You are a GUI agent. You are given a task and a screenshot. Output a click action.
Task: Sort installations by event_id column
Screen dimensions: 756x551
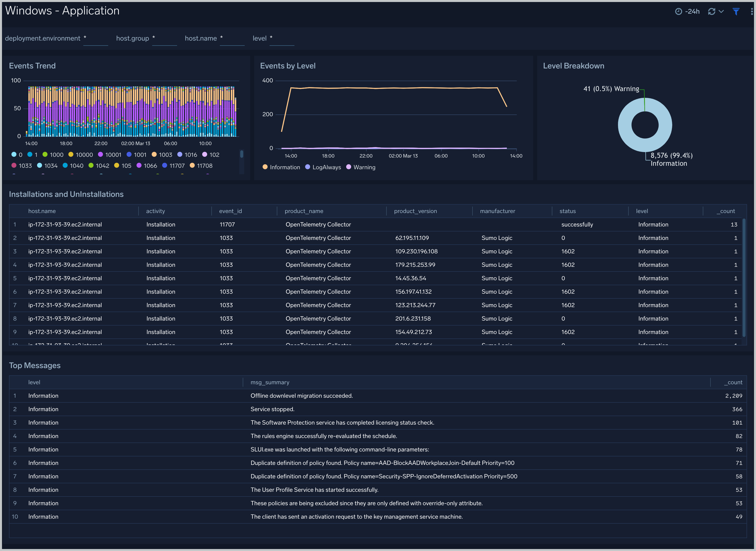pyautogui.click(x=230, y=211)
